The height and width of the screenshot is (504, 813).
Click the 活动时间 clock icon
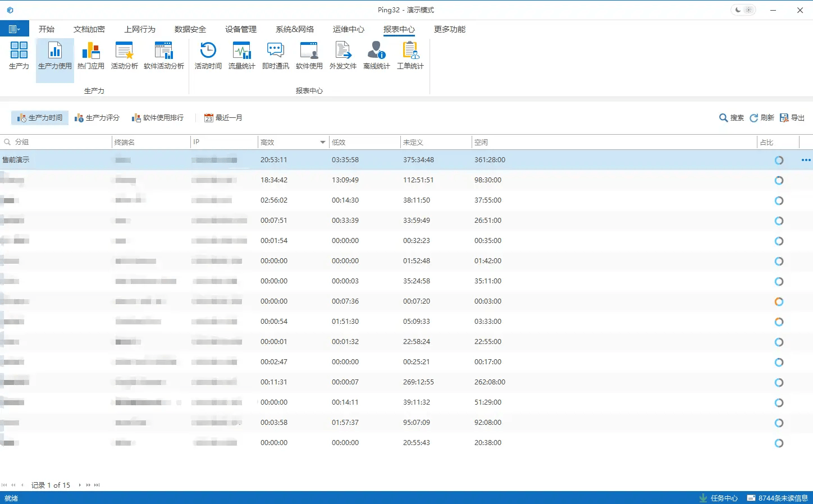point(208,56)
